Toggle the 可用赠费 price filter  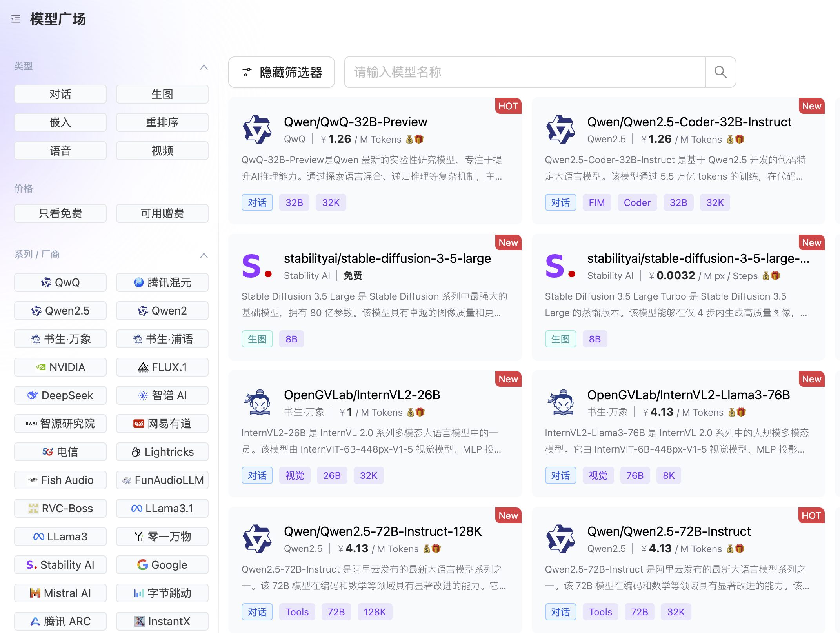[x=162, y=213]
